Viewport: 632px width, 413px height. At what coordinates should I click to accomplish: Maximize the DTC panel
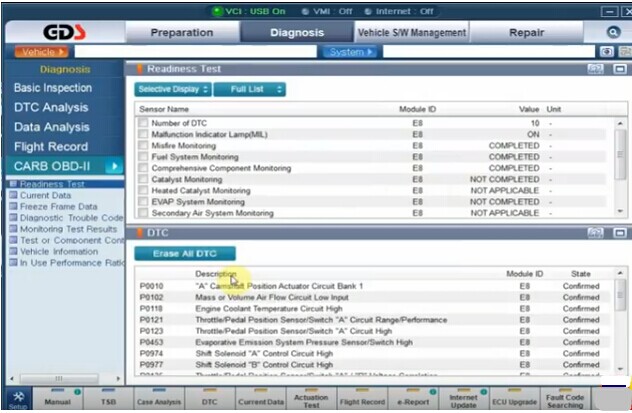click(620, 233)
